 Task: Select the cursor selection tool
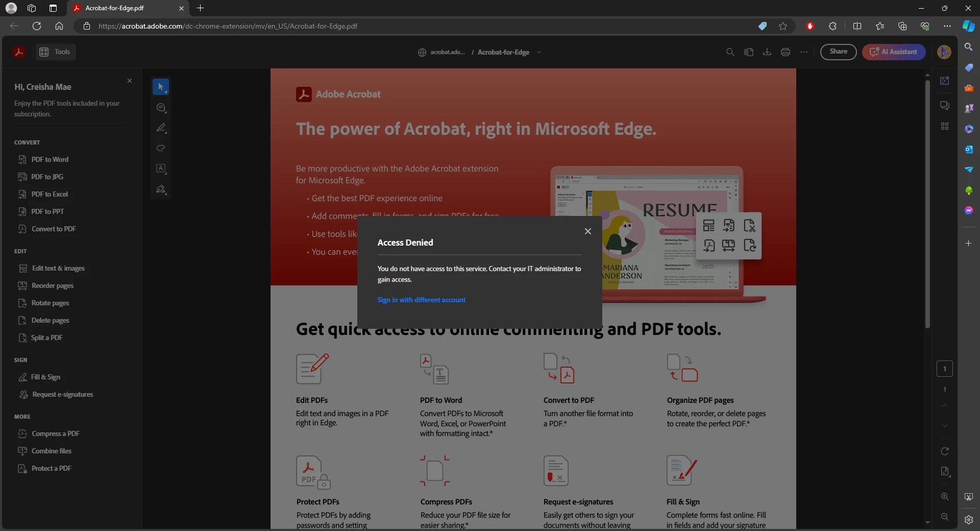click(x=161, y=87)
